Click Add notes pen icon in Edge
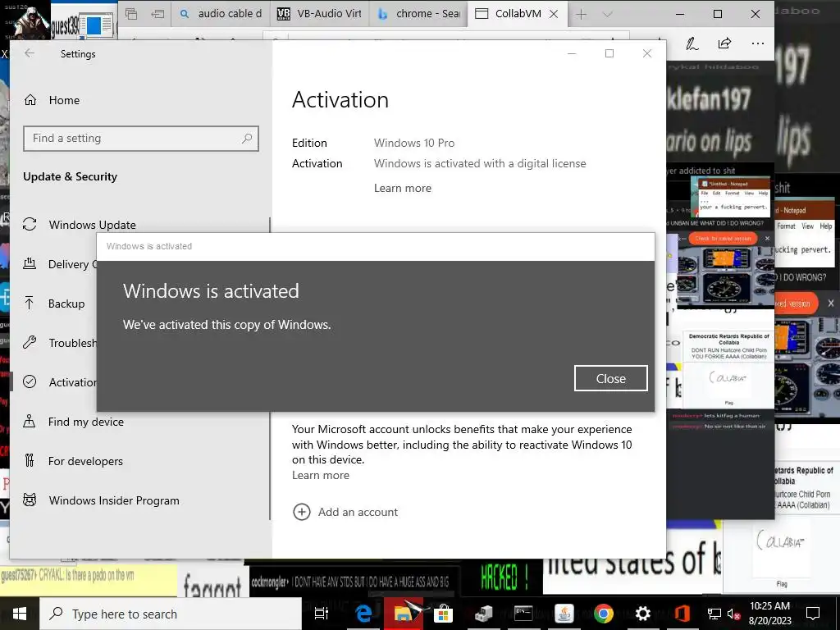840x630 pixels. [x=692, y=44]
